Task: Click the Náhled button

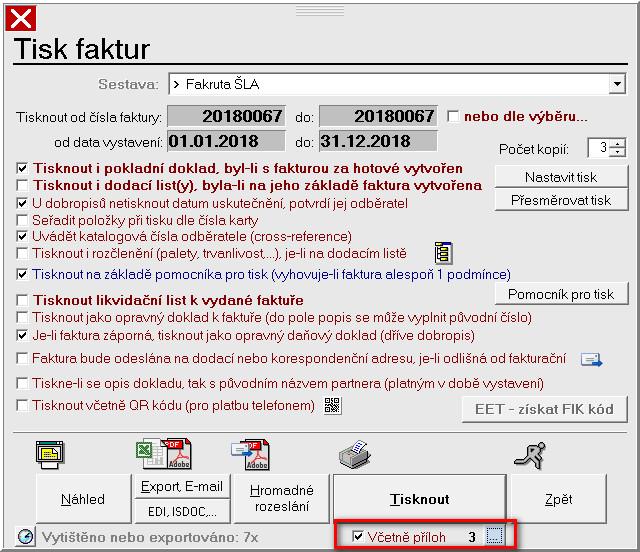Action: [x=83, y=499]
